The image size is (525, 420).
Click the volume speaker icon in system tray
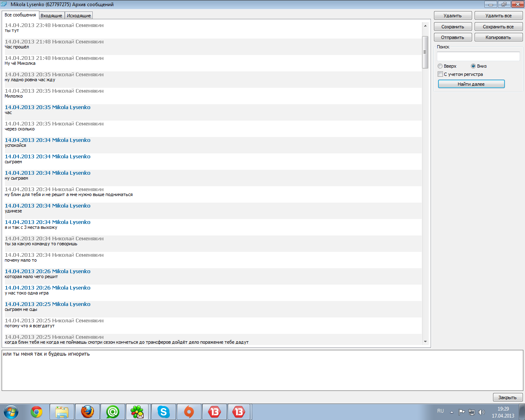[482, 412]
